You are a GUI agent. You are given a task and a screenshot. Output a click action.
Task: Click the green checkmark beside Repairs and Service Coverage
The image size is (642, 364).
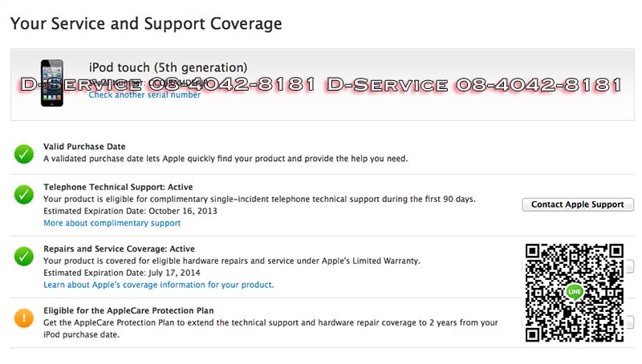(x=24, y=256)
